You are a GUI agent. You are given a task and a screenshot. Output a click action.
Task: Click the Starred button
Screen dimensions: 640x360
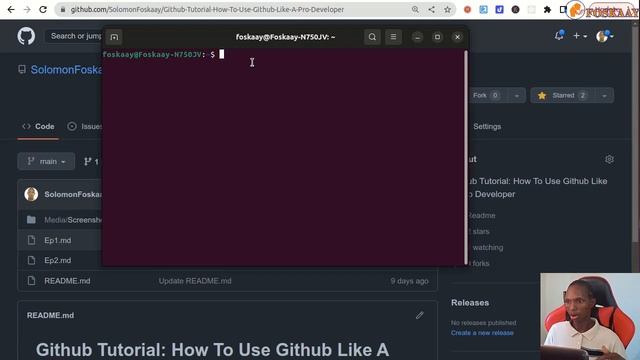(x=563, y=96)
